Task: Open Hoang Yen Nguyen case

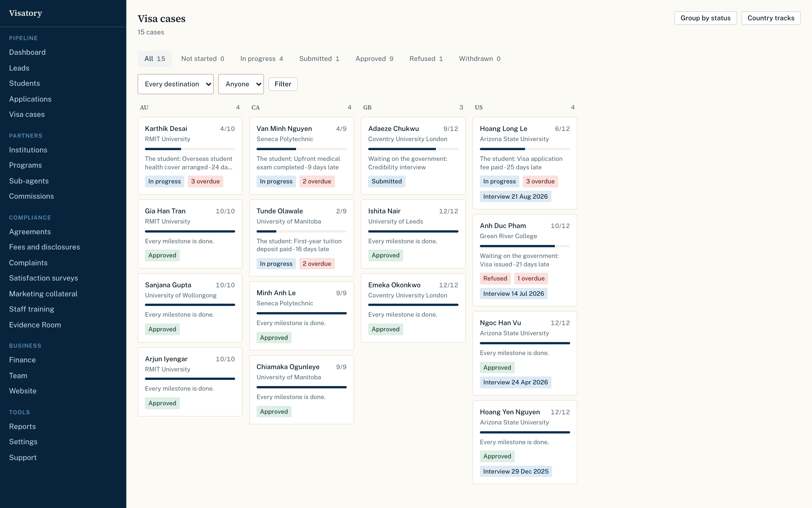Action: click(525, 442)
